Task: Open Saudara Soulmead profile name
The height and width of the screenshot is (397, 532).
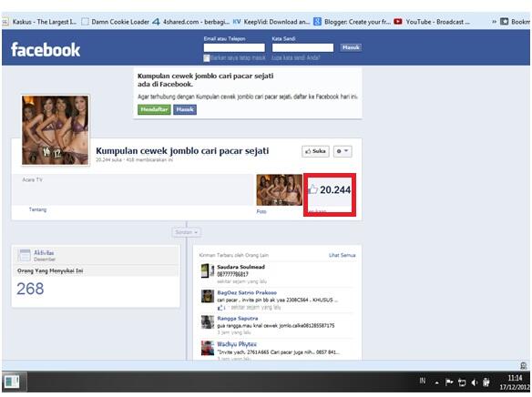Action: click(240, 267)
